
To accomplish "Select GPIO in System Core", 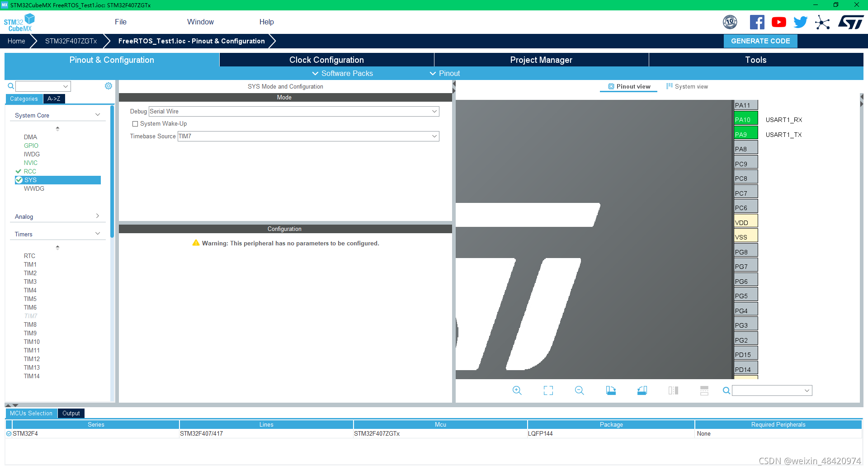I will 31,146.
